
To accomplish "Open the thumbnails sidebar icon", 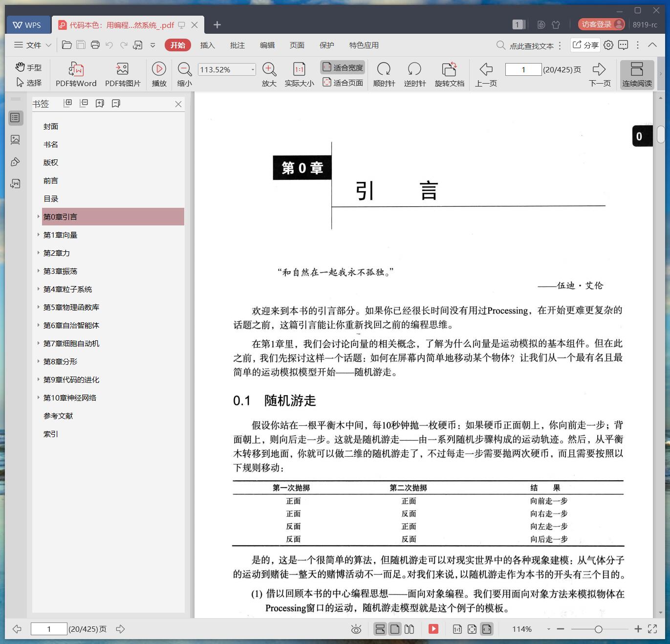I will click(16, 140).
